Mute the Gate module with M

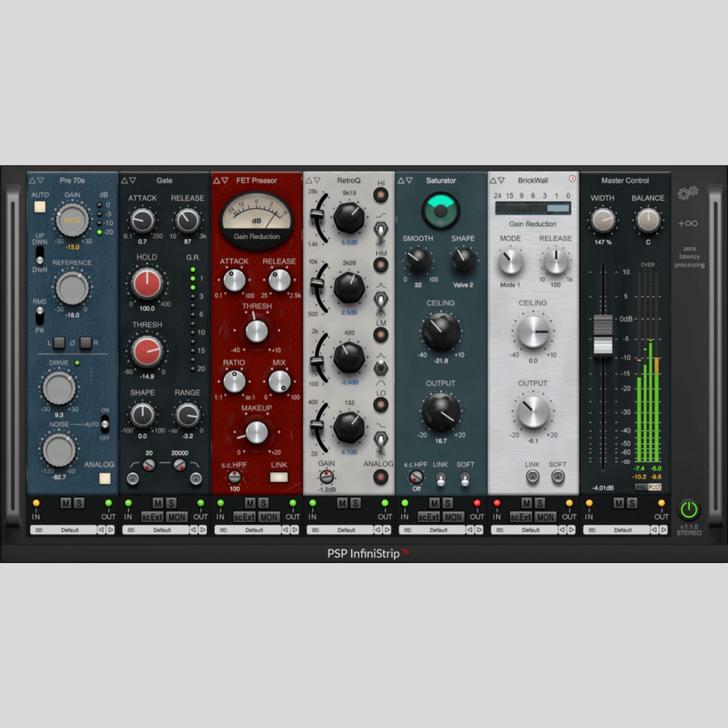[x=158, y=503]
